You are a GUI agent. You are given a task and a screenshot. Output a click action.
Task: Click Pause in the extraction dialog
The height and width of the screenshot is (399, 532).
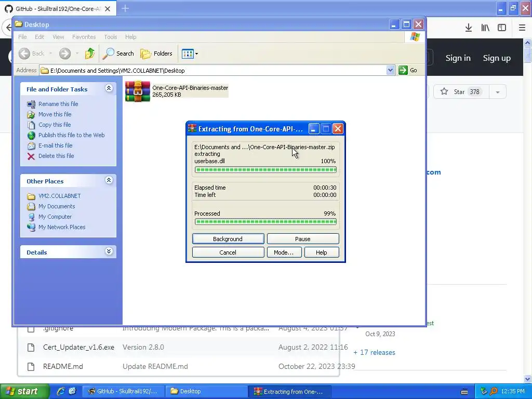click(x=303, y=239)
